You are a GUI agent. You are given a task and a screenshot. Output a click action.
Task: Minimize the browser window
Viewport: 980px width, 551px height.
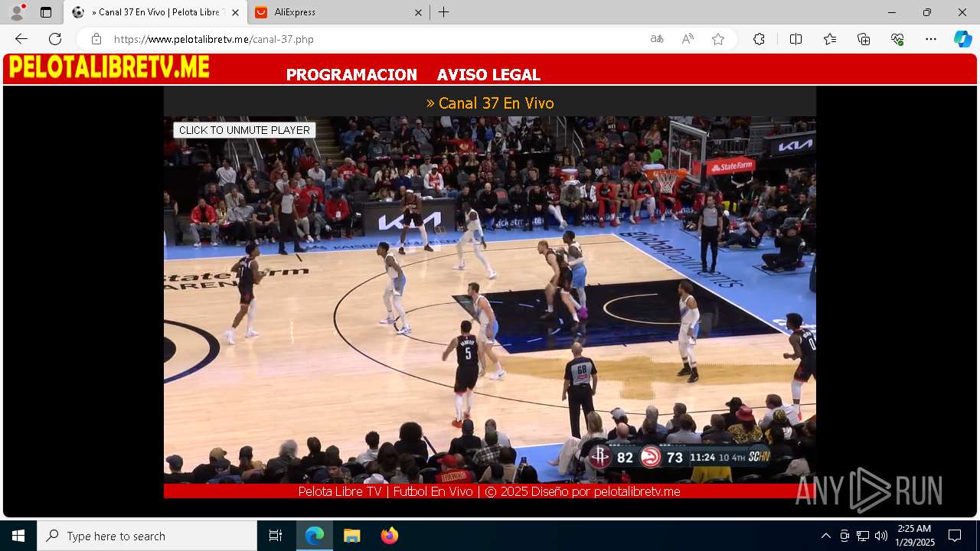pos(892,12)
